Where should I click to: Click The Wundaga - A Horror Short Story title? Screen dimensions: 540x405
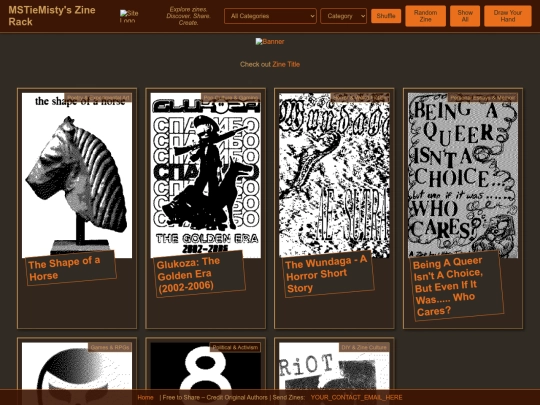click(x=328, y=274)
